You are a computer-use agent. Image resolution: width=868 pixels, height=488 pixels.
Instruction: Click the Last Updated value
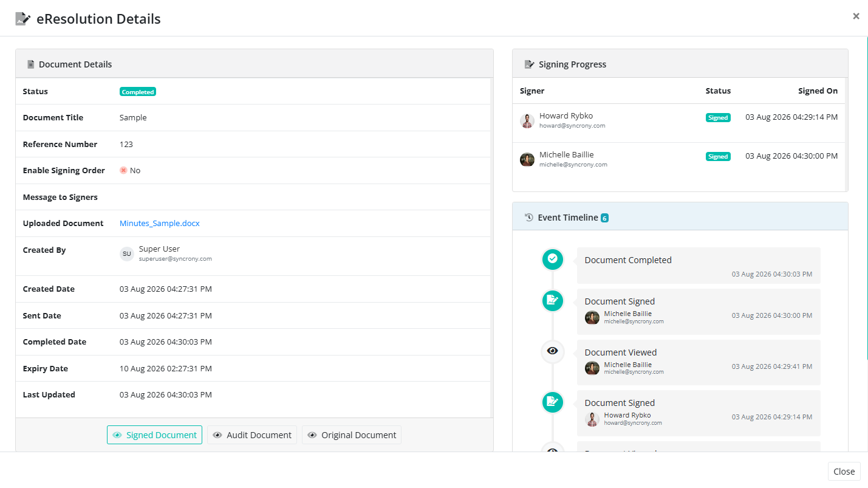tap(166, 395)
